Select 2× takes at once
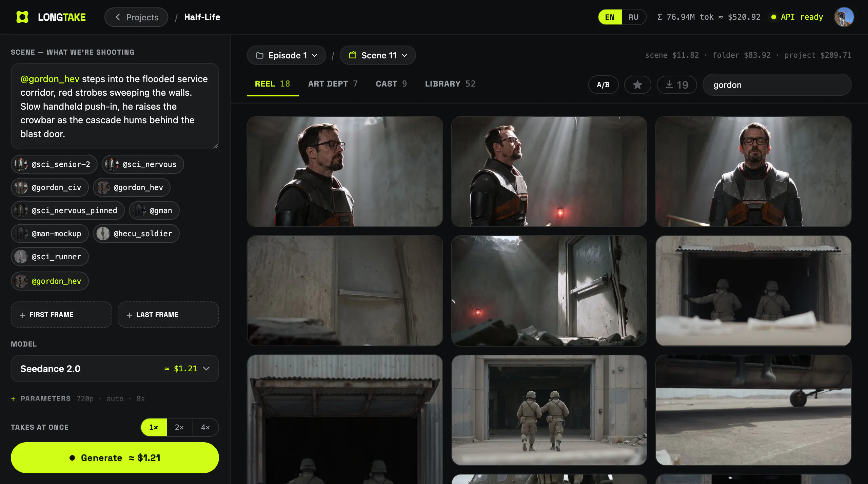 pos(179,427)
